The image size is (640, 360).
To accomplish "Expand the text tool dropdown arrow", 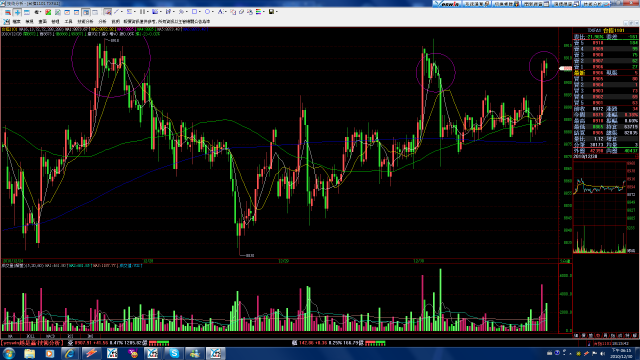I will pos(226,12).
